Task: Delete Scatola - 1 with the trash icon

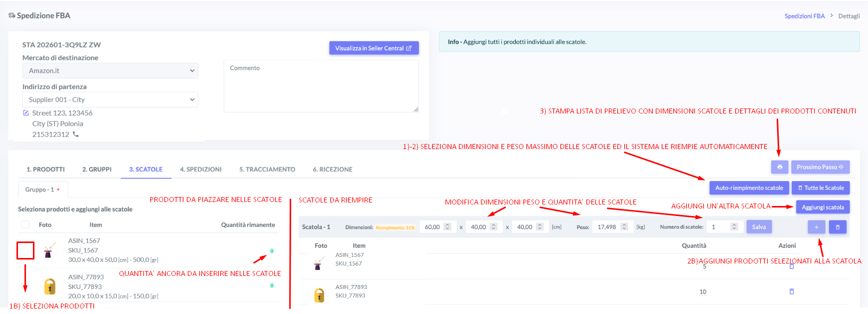Action: pyautogui.click(x=838, y=227)
